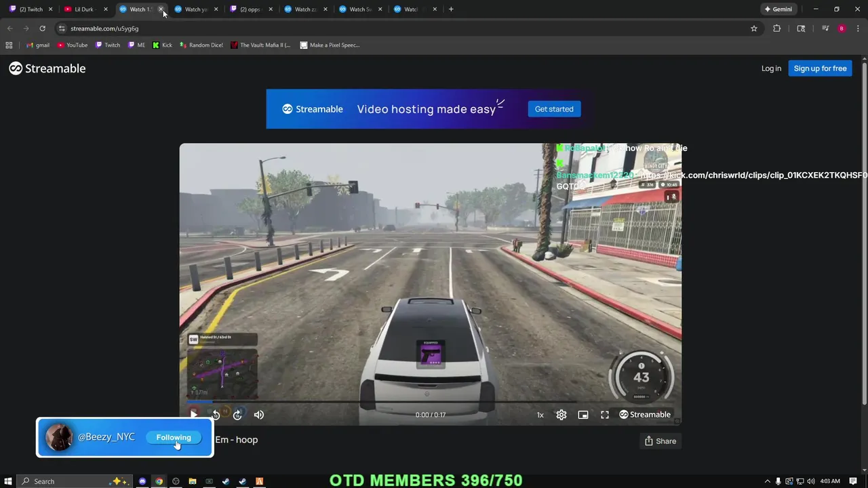This screenshot has width=868, height=488.
Task: Seek along the video progress bar
Action: (x=431, y=402)
